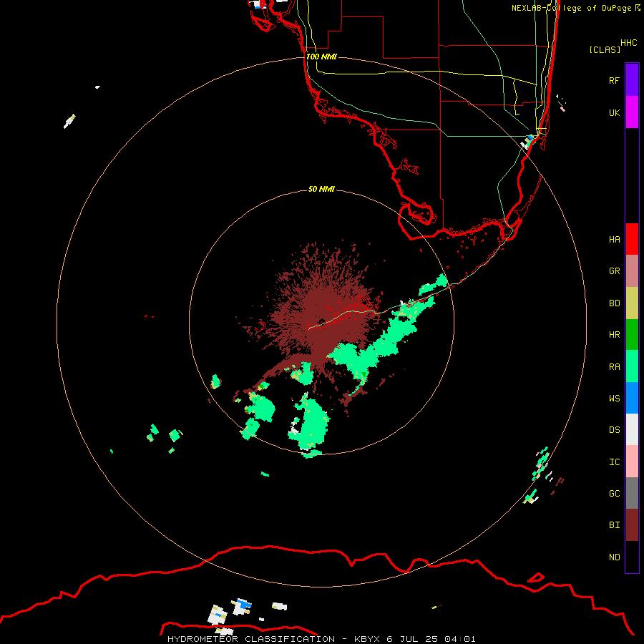Click the GR legend label
Screen dimensions: 644x644
point(615,271)
